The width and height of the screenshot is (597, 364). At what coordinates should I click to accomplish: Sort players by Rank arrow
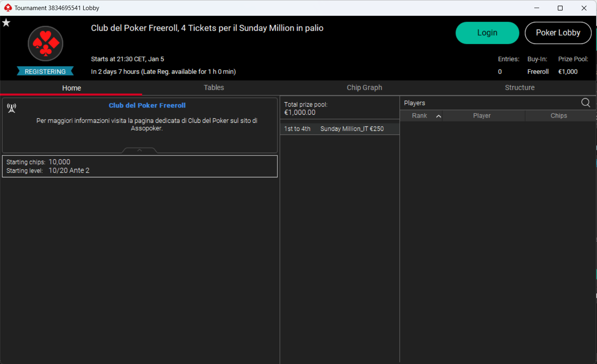click(438, 116)
